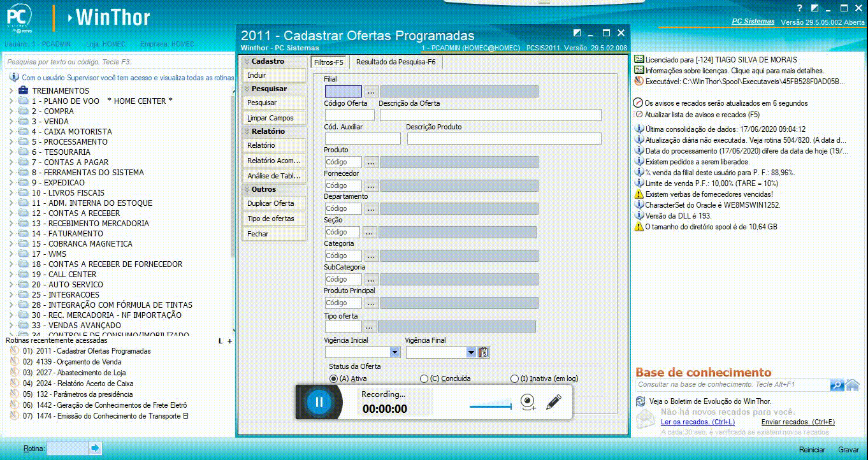Open recent routine 2024 - Relatório Acerto de Caixa
Screen dimensions: 868x460
pos(85,384)
